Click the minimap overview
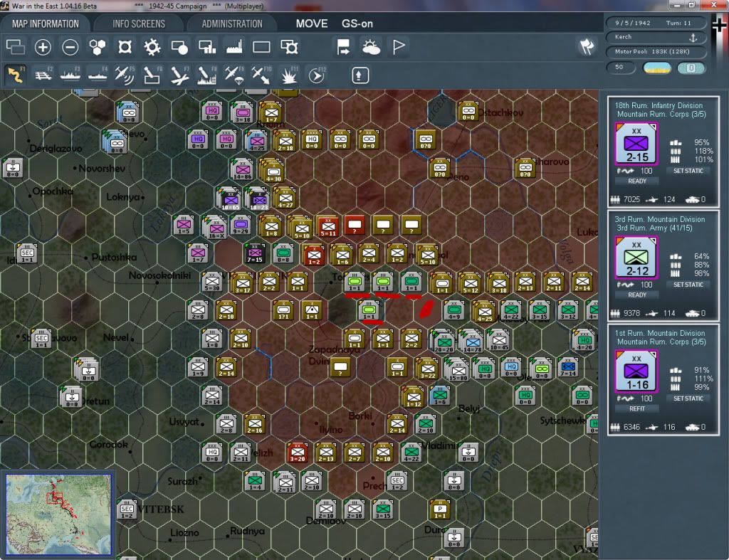Image resolution: width=729 pixels, height=560 pixels. click(58, 514)
